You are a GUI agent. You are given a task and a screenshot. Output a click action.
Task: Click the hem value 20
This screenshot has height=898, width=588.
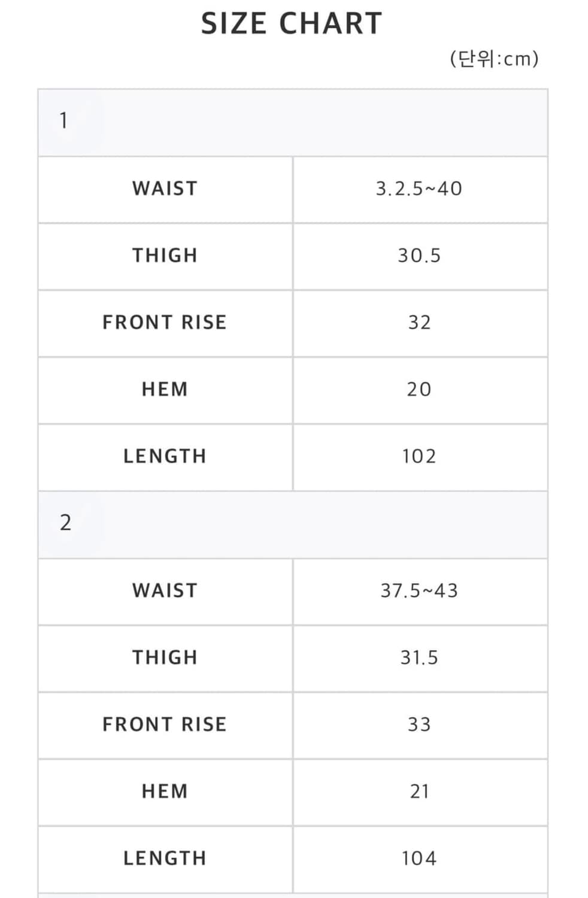point(419,390)
